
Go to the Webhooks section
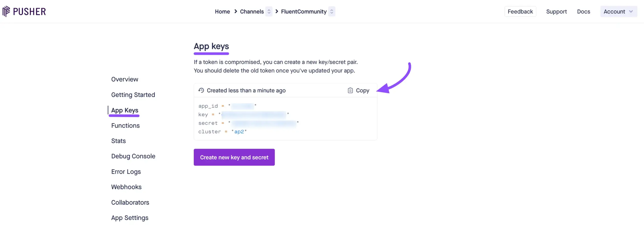126,187
